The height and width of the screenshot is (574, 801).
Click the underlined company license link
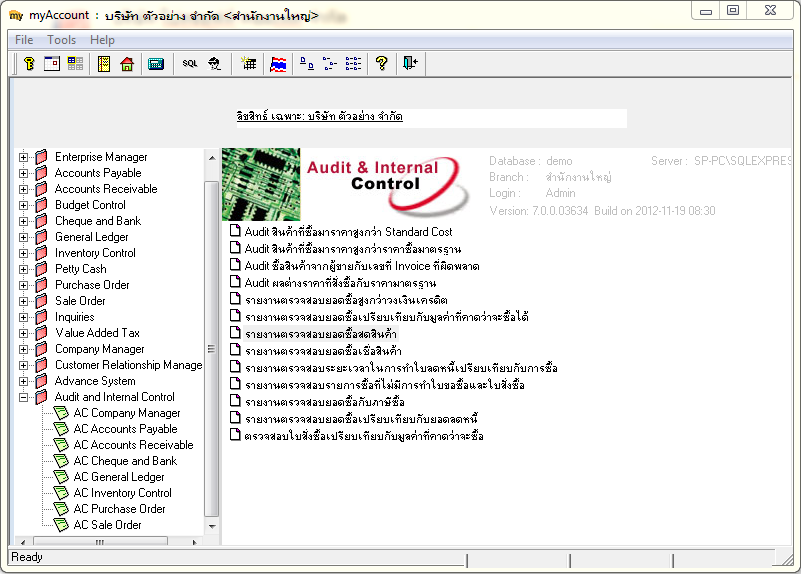point(320,116)
